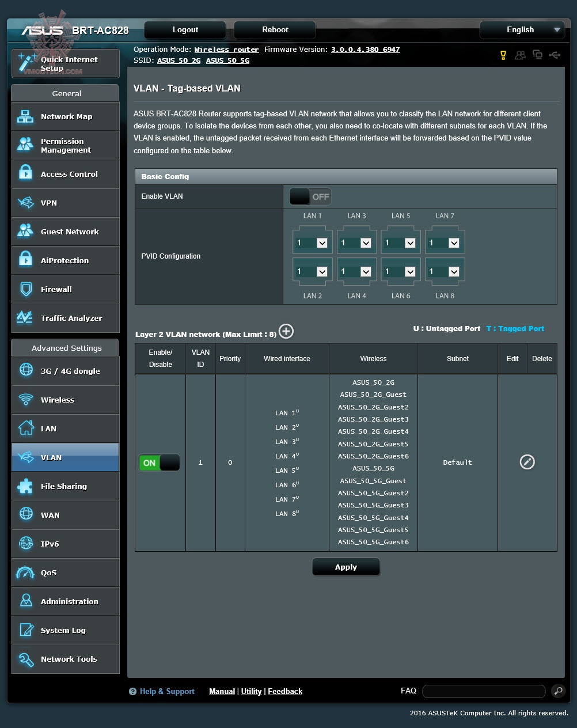Click the Logout button
This screenshot has width=577, height=728.
point(185,30)
